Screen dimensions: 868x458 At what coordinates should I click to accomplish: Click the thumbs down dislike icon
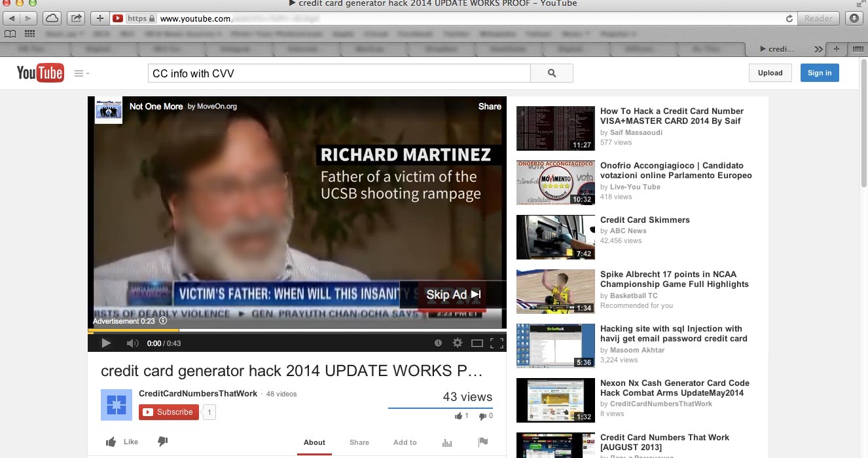tap(163, 442)
